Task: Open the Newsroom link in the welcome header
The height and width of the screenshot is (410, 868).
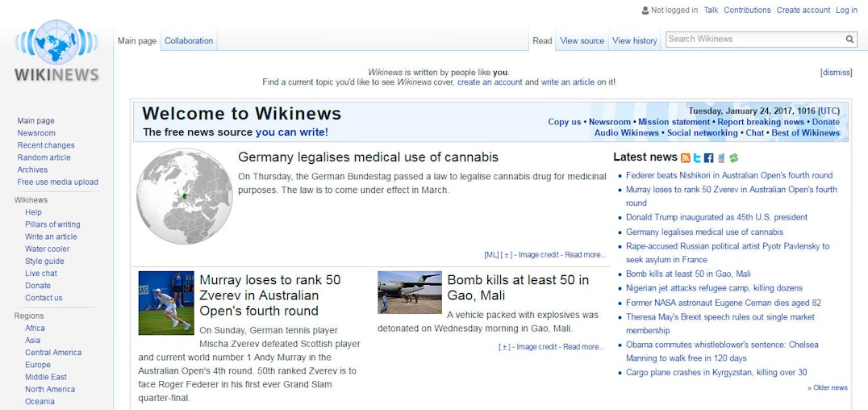Action: tap(610, 122)
